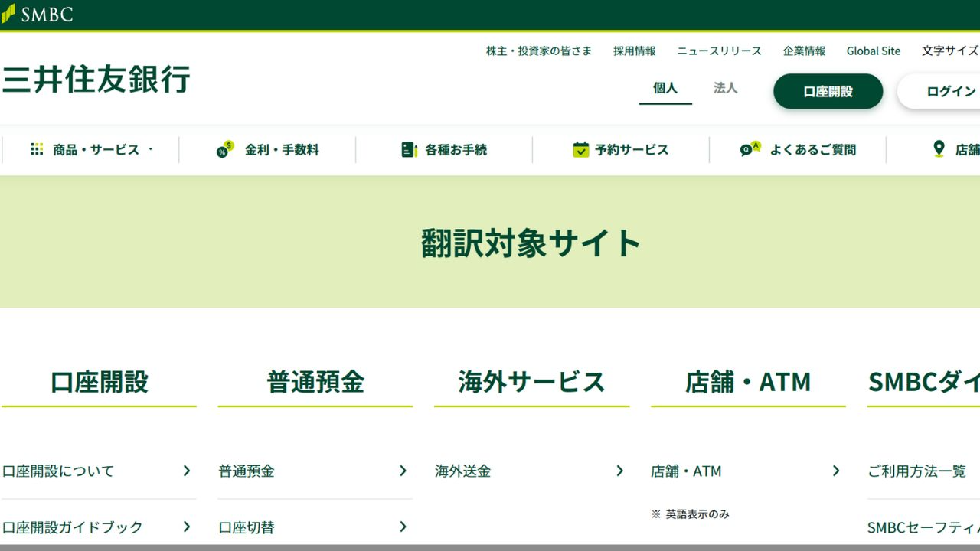The height and width of the screenshot is (551, 980).
Task: Click the 文字サイズ label
Action: 950,51
